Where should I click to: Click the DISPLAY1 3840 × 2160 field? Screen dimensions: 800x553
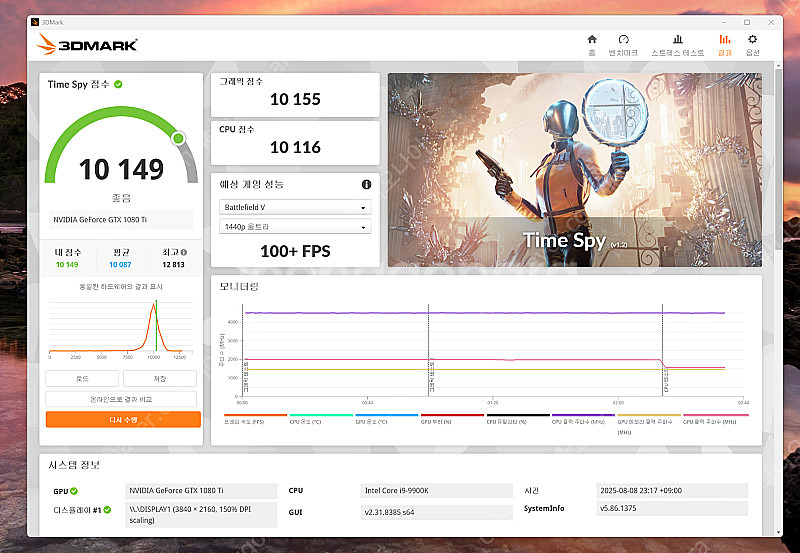201,515
